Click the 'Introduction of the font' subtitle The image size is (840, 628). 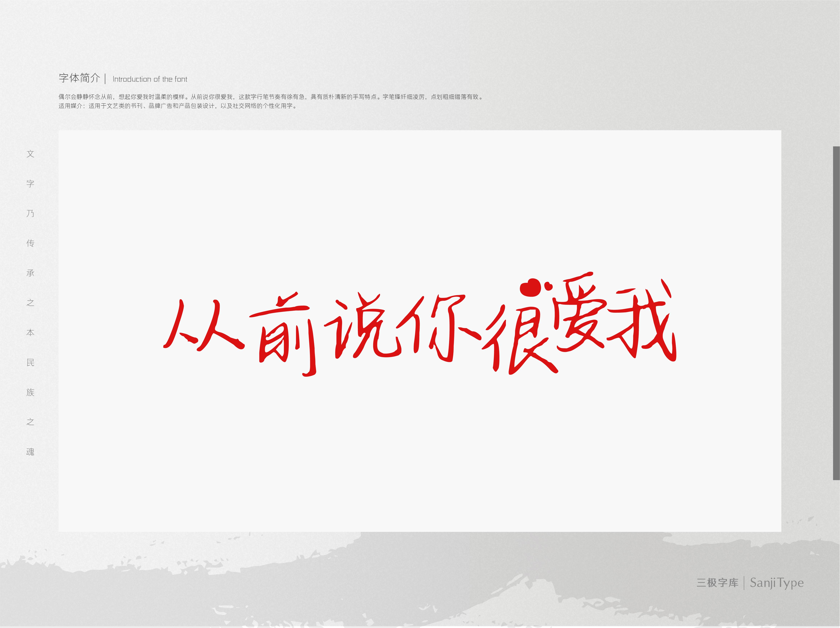150,79
